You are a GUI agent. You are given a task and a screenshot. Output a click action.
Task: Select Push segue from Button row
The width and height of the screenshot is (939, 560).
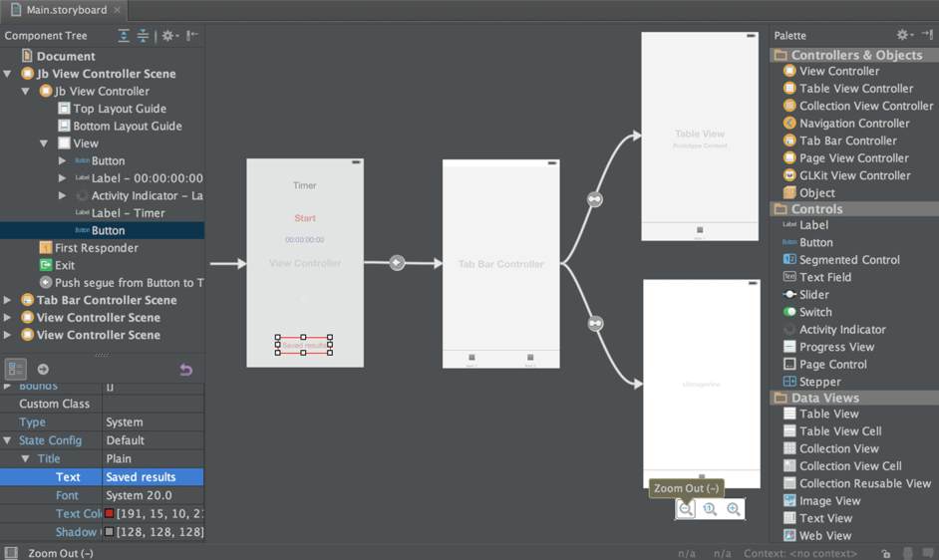pos(121,283)
